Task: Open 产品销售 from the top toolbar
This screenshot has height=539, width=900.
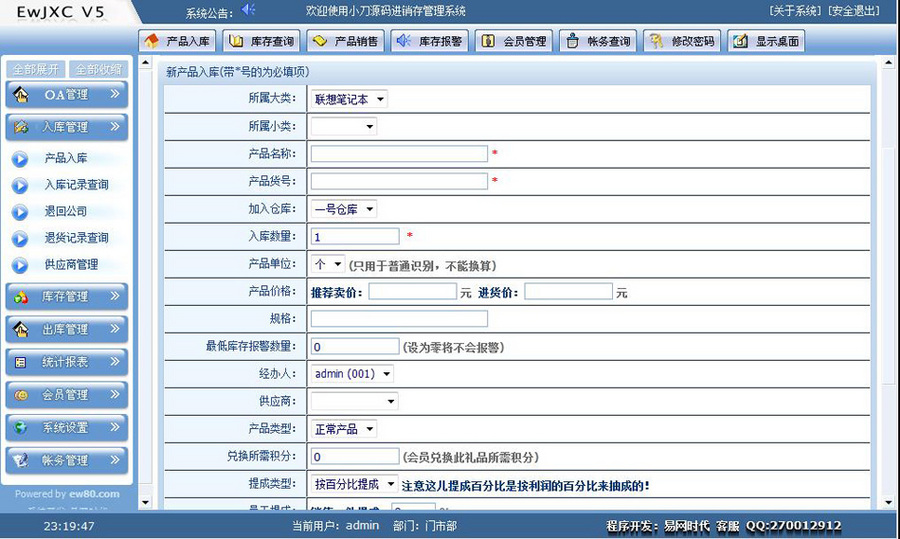Action: click(x=346, y=41)
